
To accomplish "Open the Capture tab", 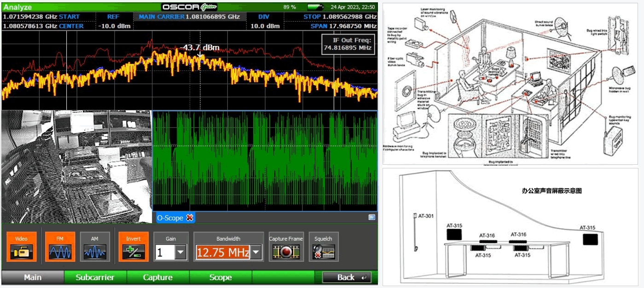I will tap(157, 277).
